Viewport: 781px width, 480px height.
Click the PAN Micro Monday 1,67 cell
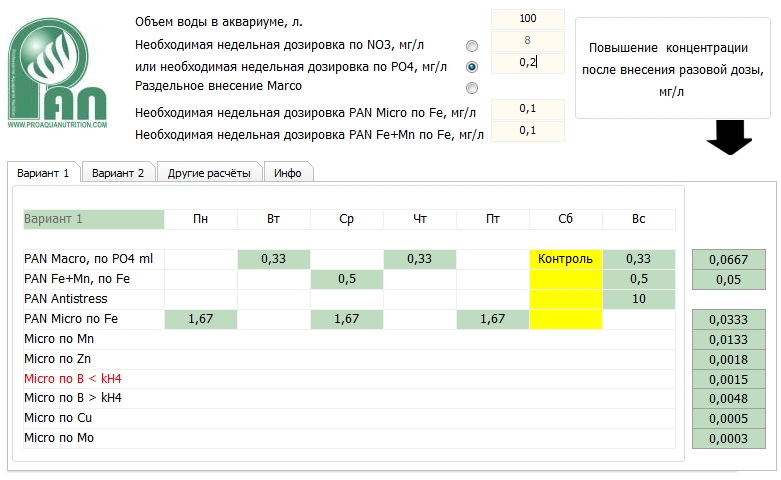click(200, 319)
